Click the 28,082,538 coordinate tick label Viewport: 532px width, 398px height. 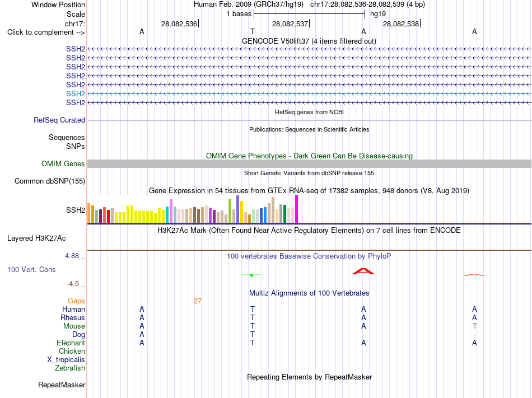coord(401,24)
